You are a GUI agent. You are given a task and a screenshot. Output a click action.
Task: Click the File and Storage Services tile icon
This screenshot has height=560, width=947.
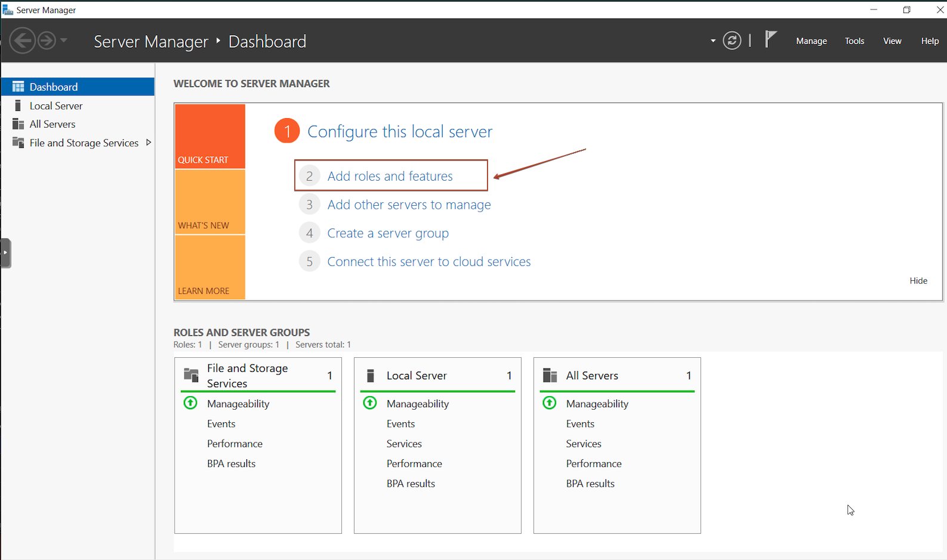click(x=191, y=375)
